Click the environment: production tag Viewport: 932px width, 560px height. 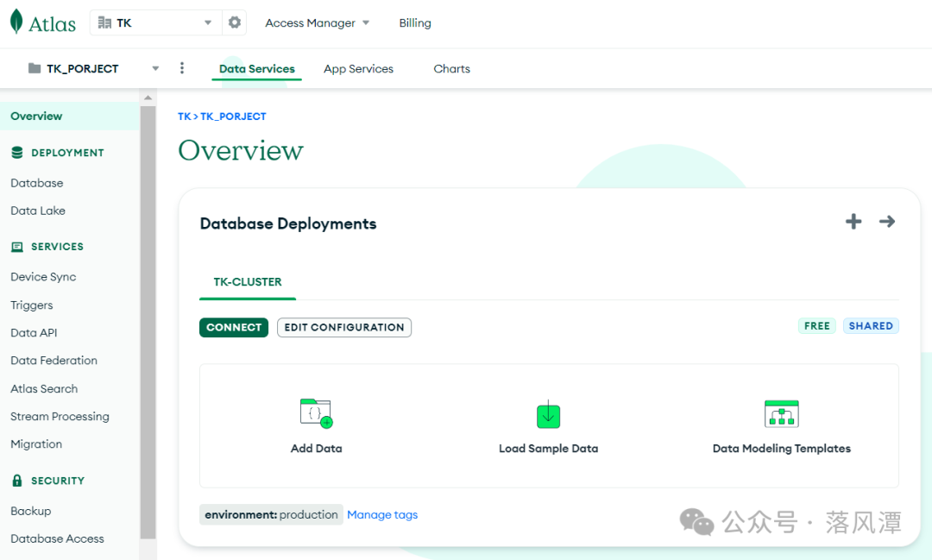coord(271,515)
